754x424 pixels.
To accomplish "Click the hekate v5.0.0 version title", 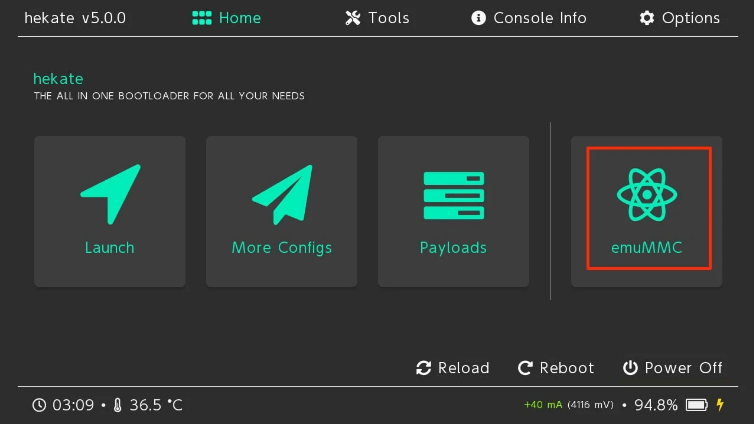I will 75,18.
